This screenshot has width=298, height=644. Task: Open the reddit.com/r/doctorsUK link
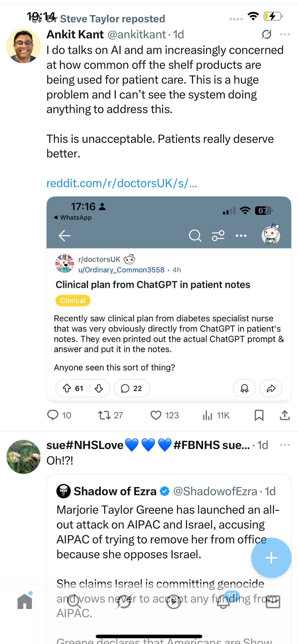122,183
